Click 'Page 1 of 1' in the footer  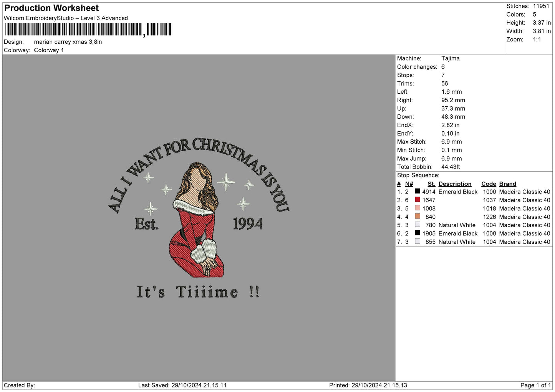(535, 385)
